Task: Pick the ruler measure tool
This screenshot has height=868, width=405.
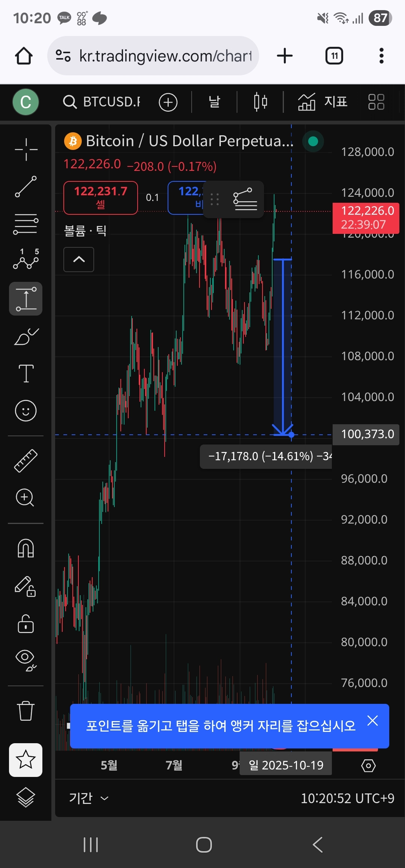Action: click(x=26, y=460)
